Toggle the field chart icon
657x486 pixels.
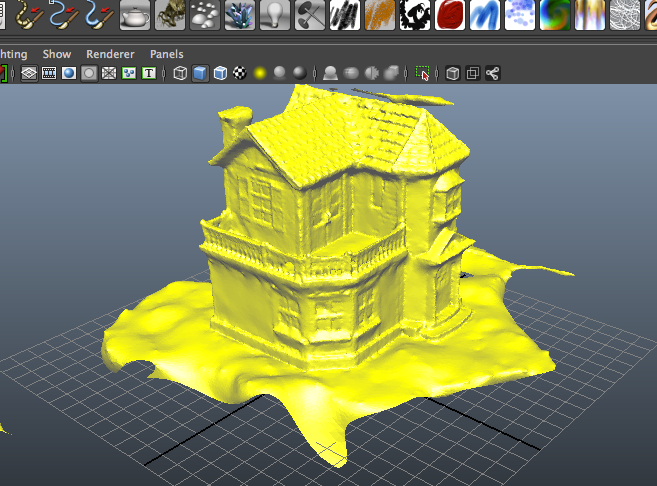[x=109, y=73]
